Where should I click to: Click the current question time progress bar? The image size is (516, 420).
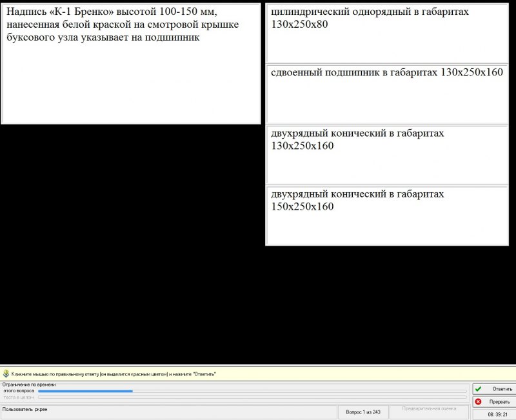(x=252, y=391)
